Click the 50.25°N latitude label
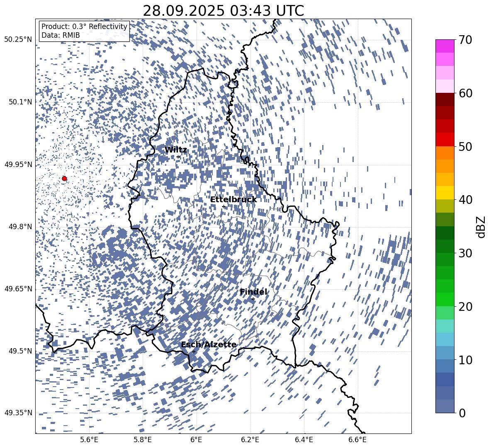 point(18,40)
